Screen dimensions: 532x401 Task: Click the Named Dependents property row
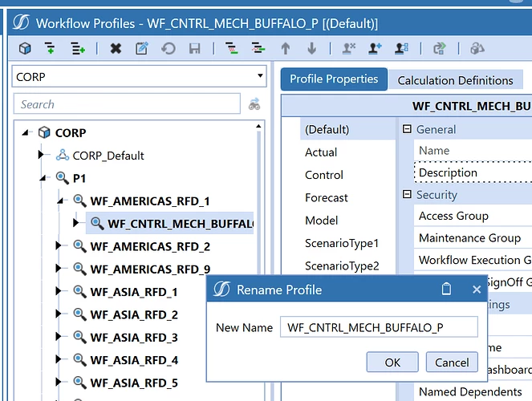[x=473, y=392]
